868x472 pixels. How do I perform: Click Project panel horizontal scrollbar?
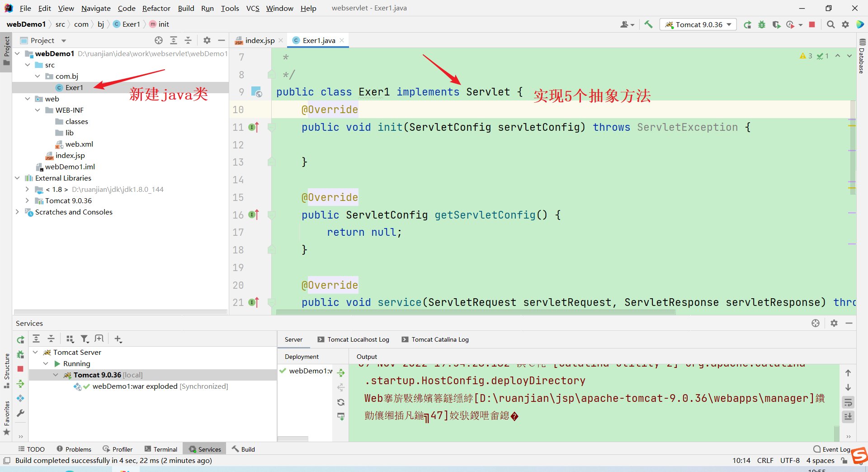tap(120, 312)
